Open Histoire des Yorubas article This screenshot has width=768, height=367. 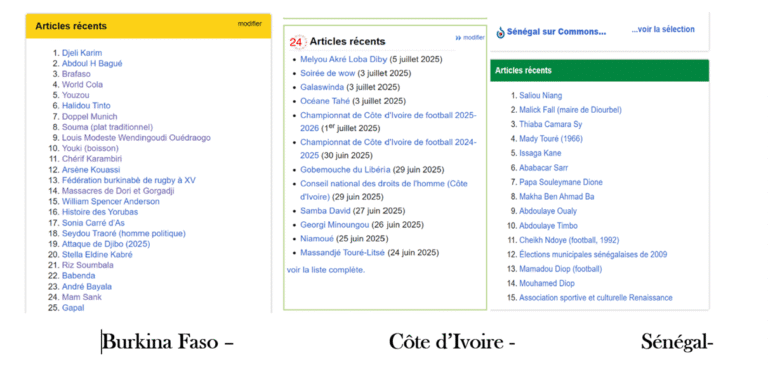point(100,212)
